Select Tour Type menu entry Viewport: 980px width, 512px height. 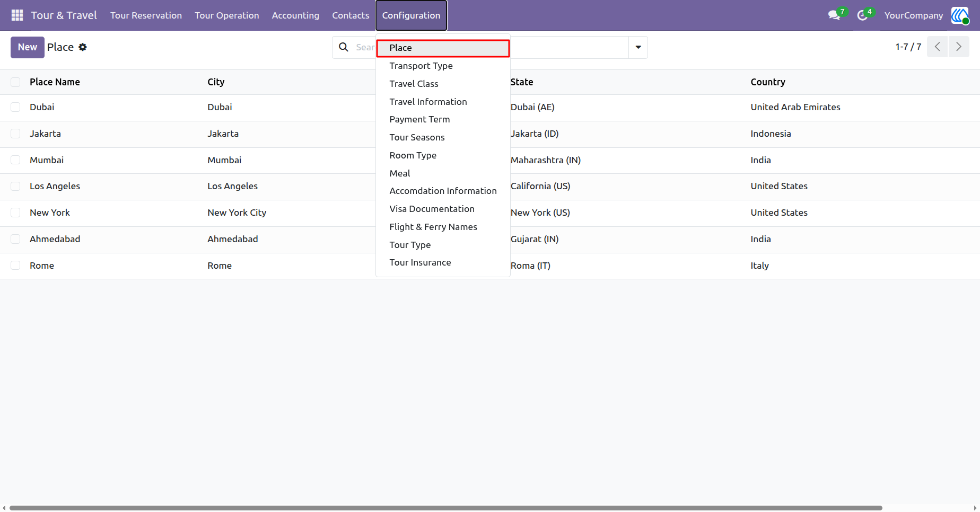[x=443, y=245]
